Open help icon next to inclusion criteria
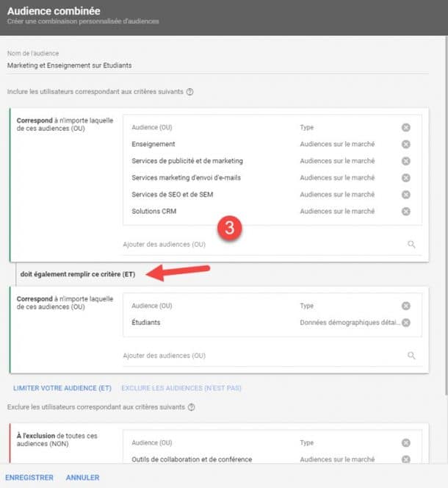This screenshot has width=448, height=488. (x=190, y=92)
